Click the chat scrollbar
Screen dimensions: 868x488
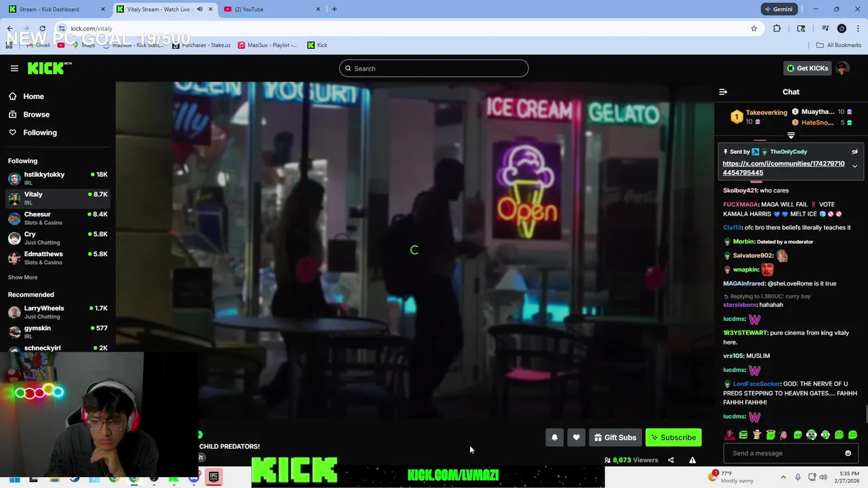coord(865,413)
